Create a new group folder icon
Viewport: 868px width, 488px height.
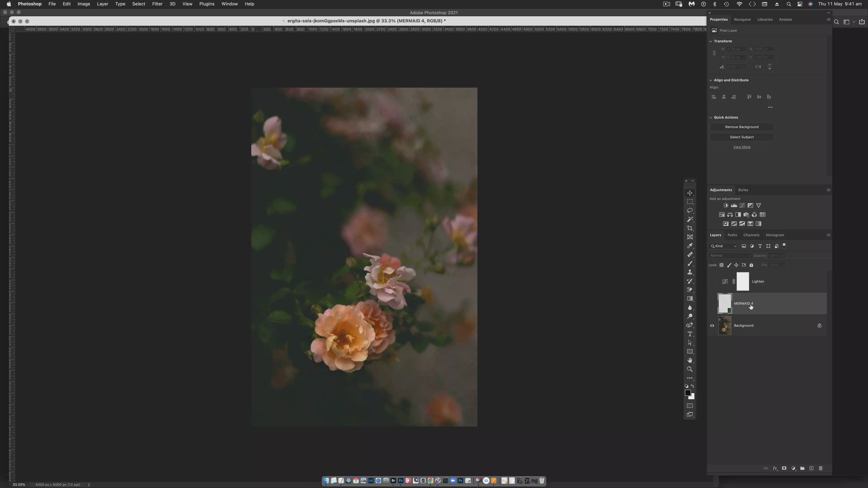802,468
